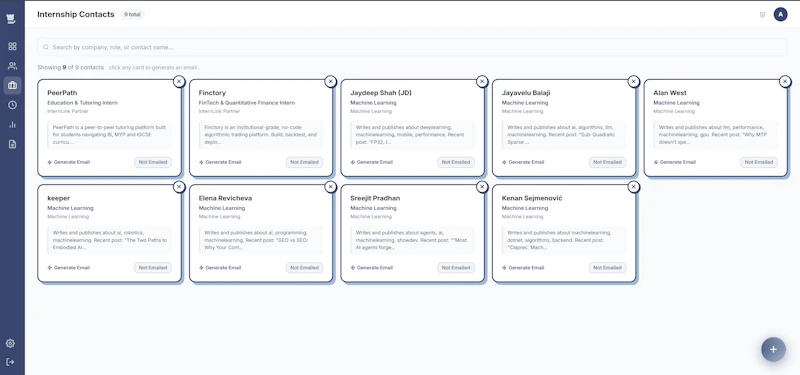Image resolution: width=800 pixels, height=375 pixels.
Task: Click the 9 total badge
Action: coord(132,15)
